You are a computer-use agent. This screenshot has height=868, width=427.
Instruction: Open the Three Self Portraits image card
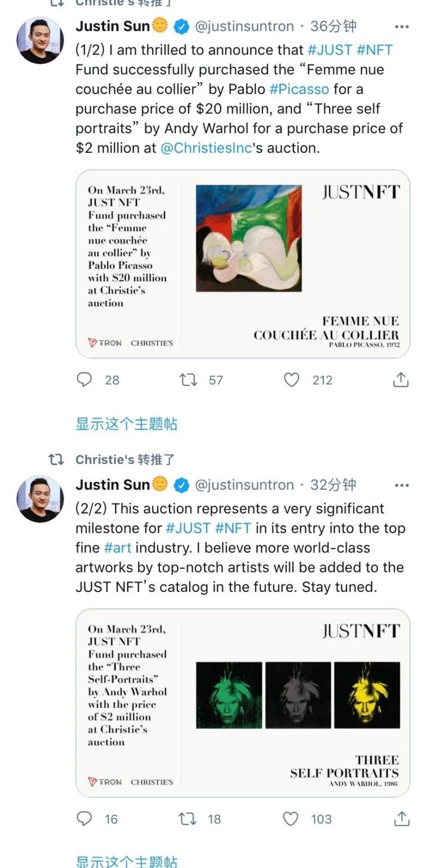243,703
